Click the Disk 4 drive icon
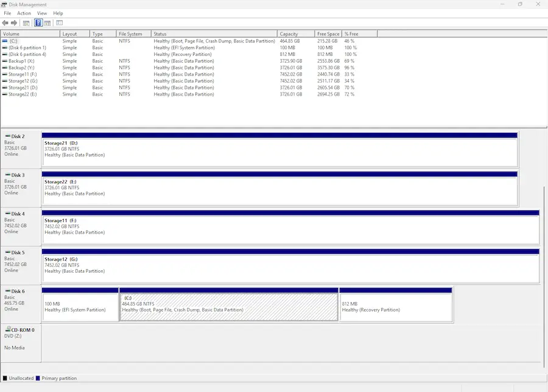548x392 pixels. click(x=8, y=214)
